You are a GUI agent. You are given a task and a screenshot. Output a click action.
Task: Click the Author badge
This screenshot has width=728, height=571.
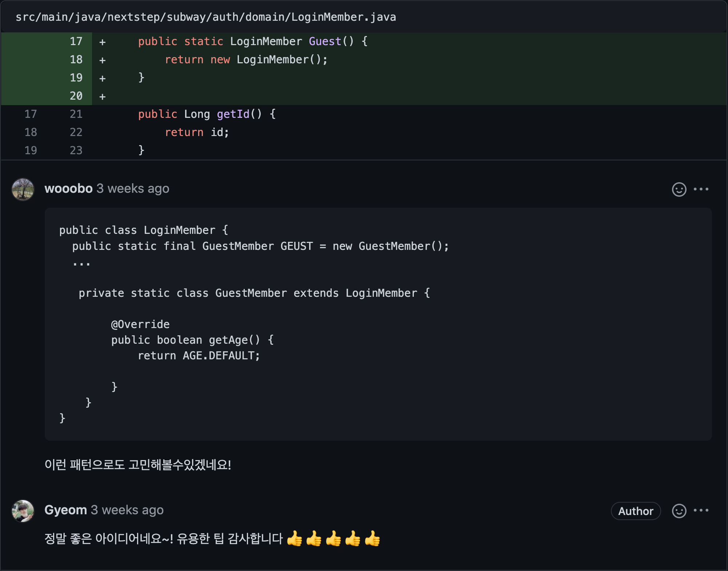point(635,511)
